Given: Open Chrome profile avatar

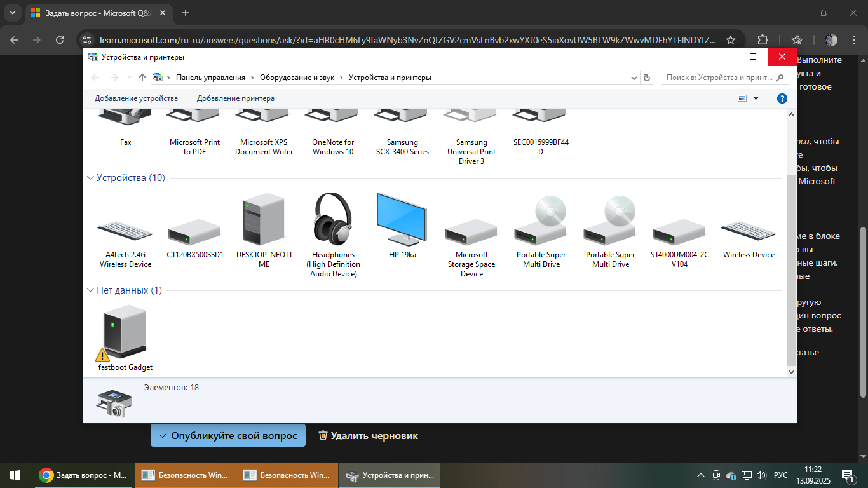Looking at the screenshot, I should click(831, 39).
